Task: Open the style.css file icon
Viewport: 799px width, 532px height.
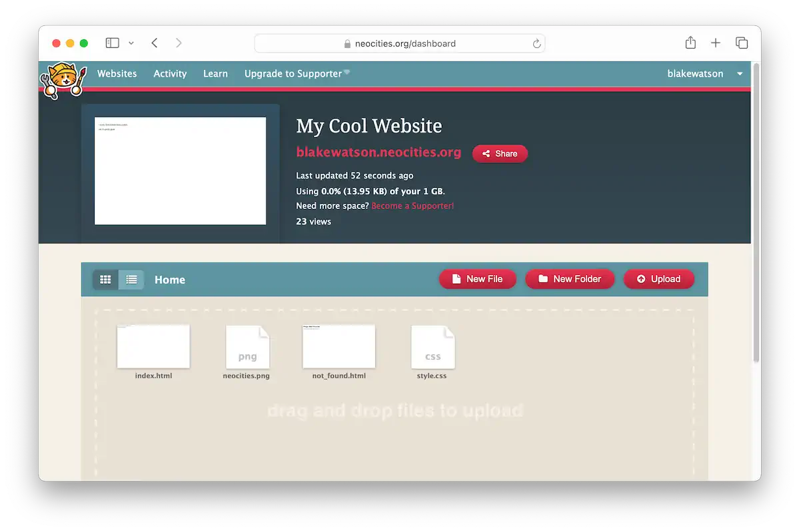Action: 432,346
